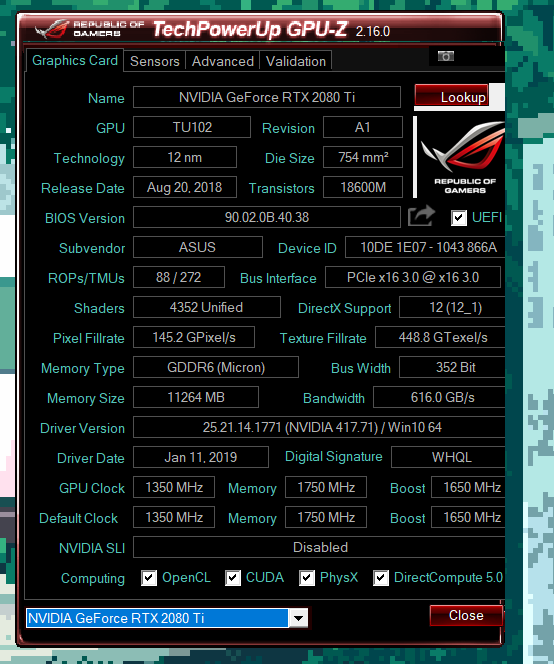Click the NVIDIA SLI field showing Disabled

tap(319, 547)
